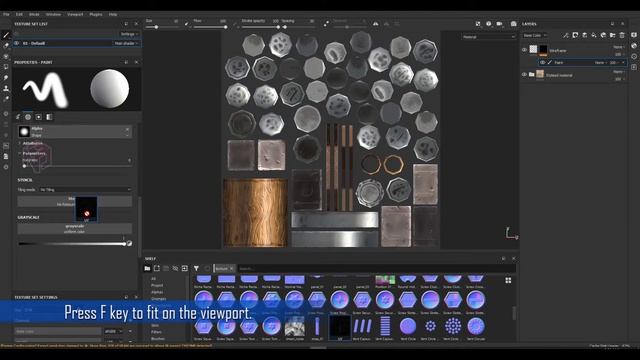Image resolution: width=640 pixels, height=360 pixels.
Task: Click the grayscale uniform color button
Action: pos(75,229)
